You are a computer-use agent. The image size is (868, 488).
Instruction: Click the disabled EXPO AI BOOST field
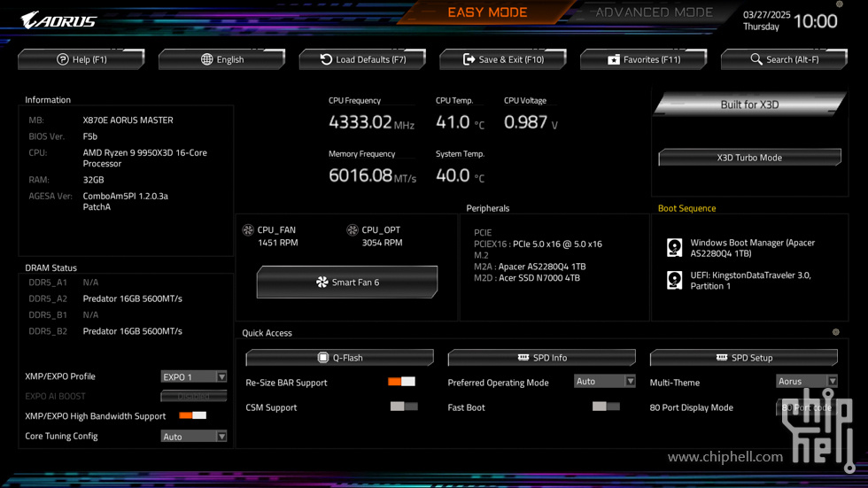pyautogui.click(x=194, y=396)
